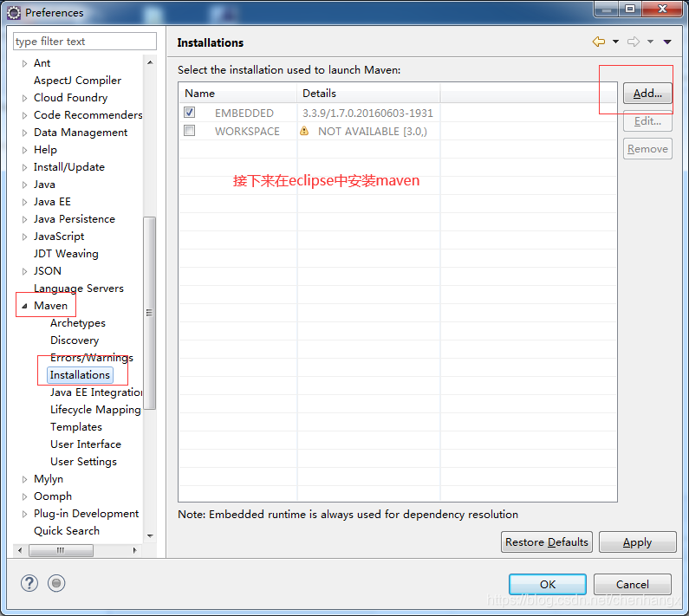689x616 pixels.
Task: Expand the Data Management node
Action: click(x=24, y=133)
